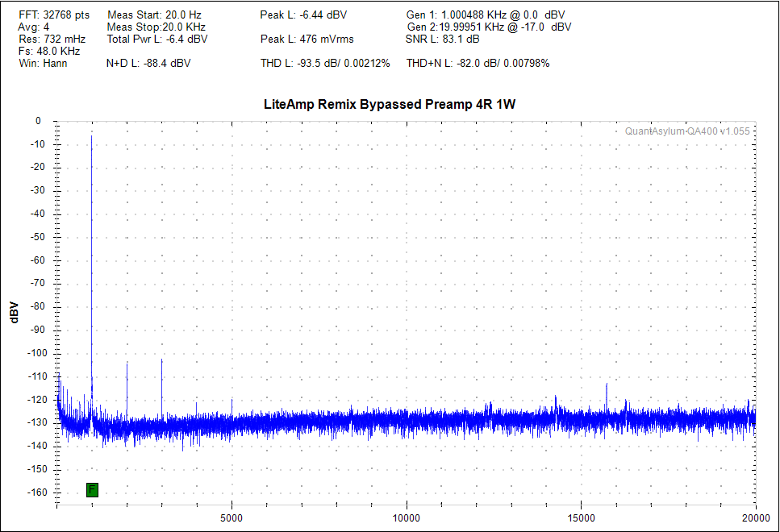The image size is (780, 532).
Task: Click 'Gen 2:19.99951 KHz @ -17.0 dBV'
Action: (x=489, y=27)
